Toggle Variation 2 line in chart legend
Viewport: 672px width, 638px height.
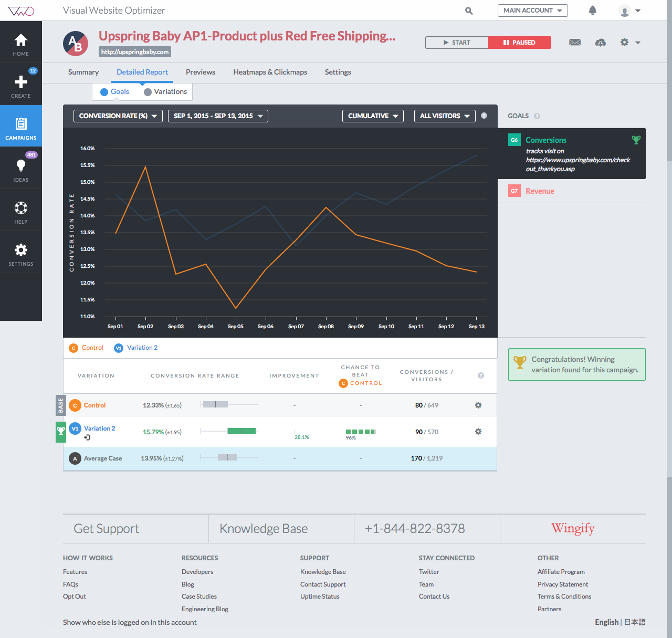tap(136, 348)
